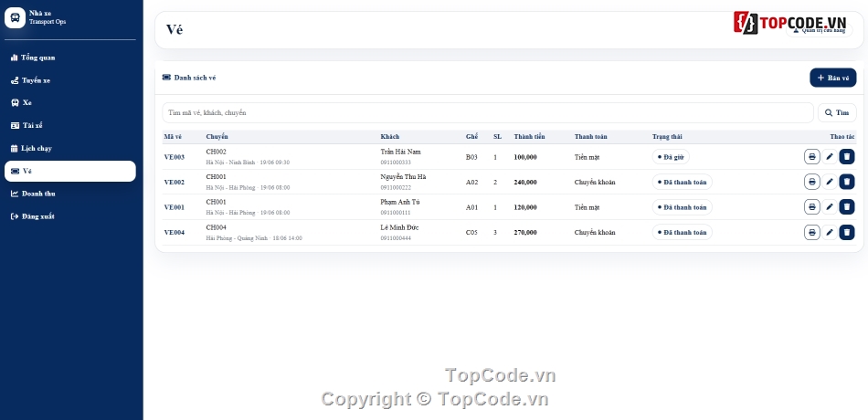This screenshot has height=420, width=868.
Task: Focus the ticket search input field
Action: 488,113
